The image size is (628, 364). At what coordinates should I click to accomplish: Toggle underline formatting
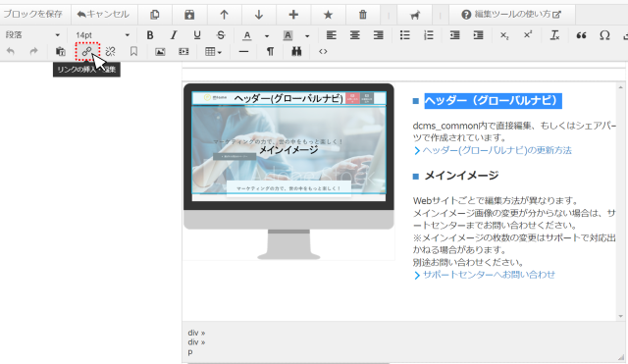pyautogui.click(x=197, y=35)
